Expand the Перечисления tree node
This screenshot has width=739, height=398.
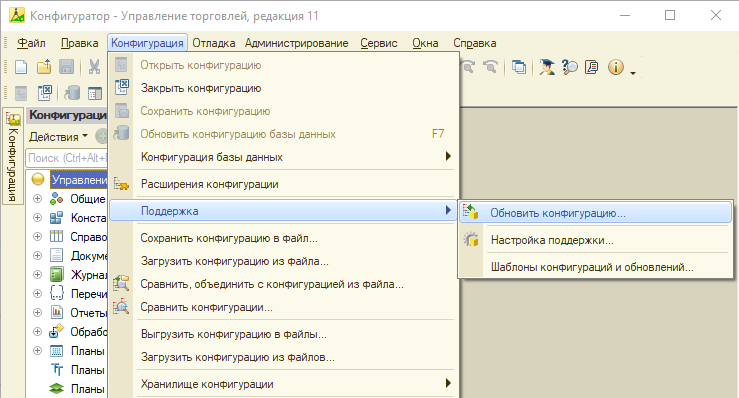pyautogui.click(x=37, y=293)
